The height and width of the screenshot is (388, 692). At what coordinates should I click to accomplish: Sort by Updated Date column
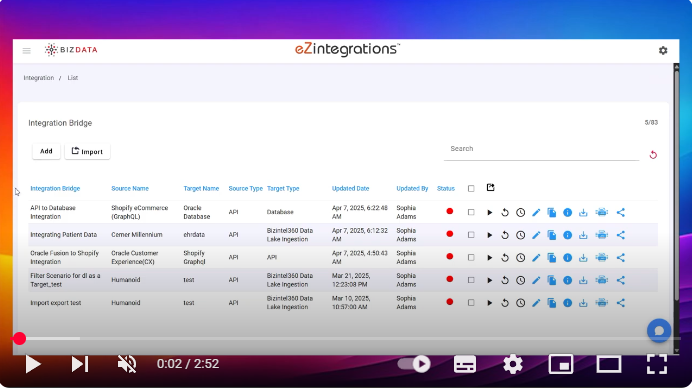tap(350, 188)
